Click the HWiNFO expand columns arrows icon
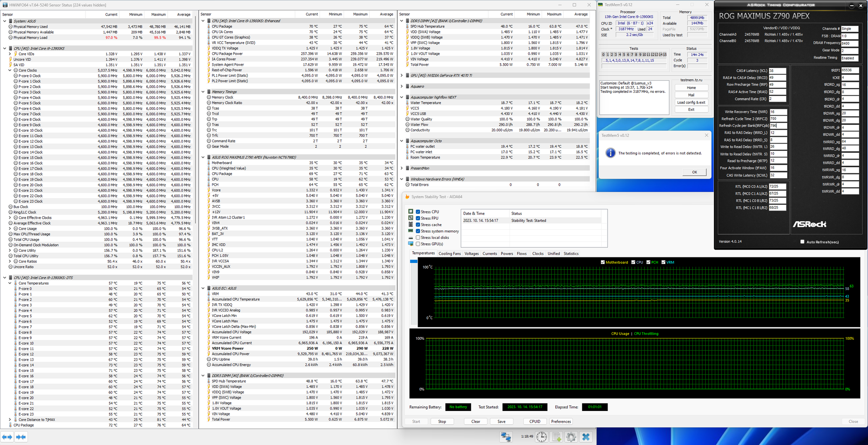The image size is (868, 445). pyautogui.click(x=7, y=437)
